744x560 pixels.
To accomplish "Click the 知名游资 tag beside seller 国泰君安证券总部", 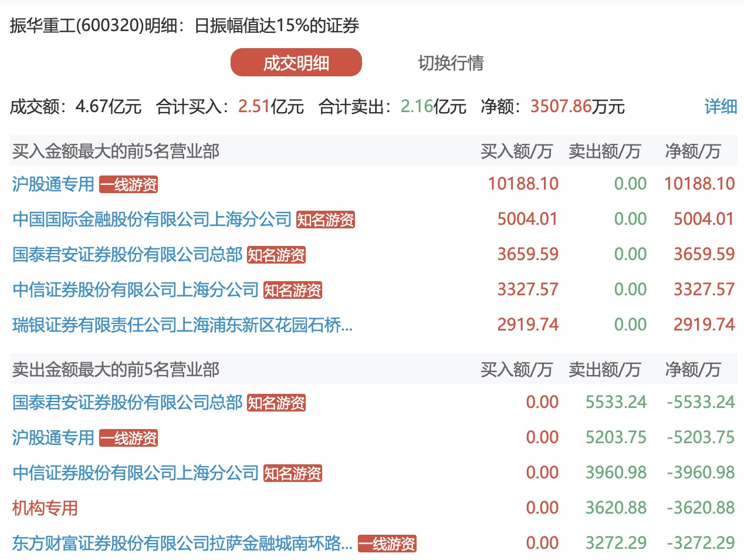I will (276, 403).
